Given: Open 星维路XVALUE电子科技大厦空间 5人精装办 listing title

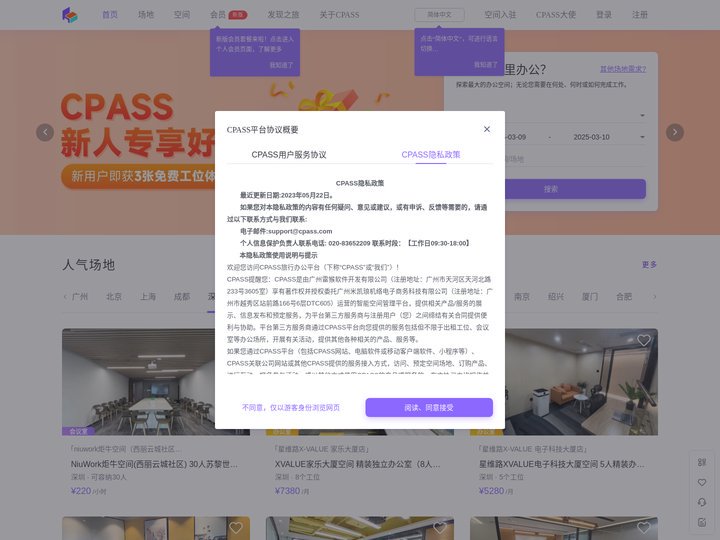Looking at the screenshot, I should tap(562, 464).
